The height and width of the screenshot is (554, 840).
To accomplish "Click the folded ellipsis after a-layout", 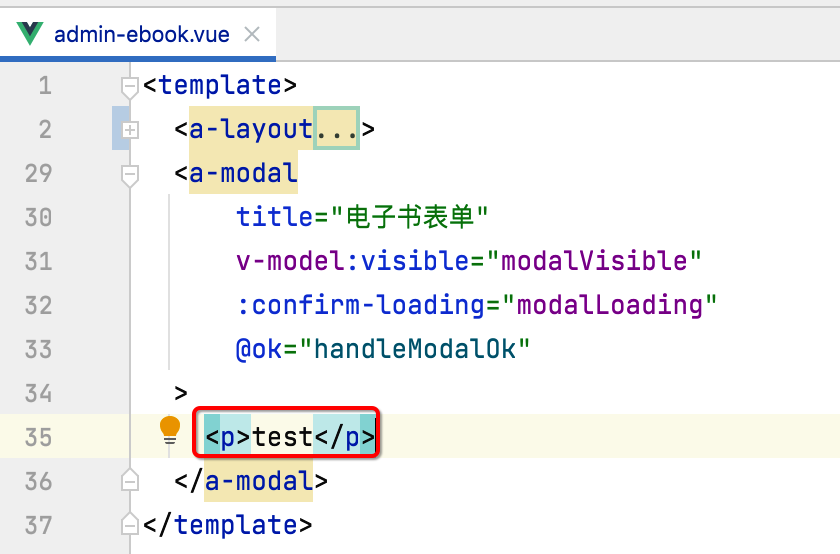I will click(336, 129).
